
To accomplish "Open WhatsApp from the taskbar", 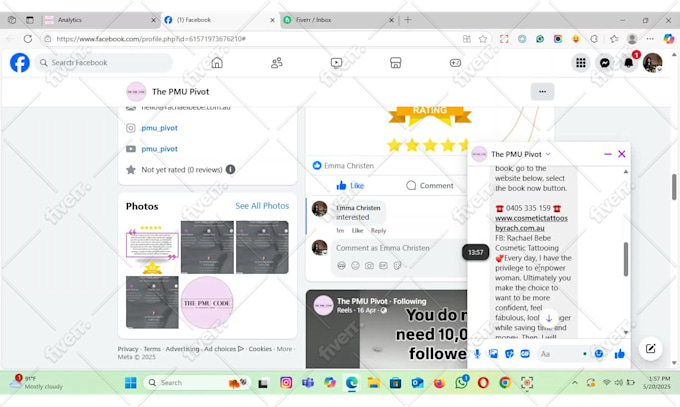I will tap(461, 383).
